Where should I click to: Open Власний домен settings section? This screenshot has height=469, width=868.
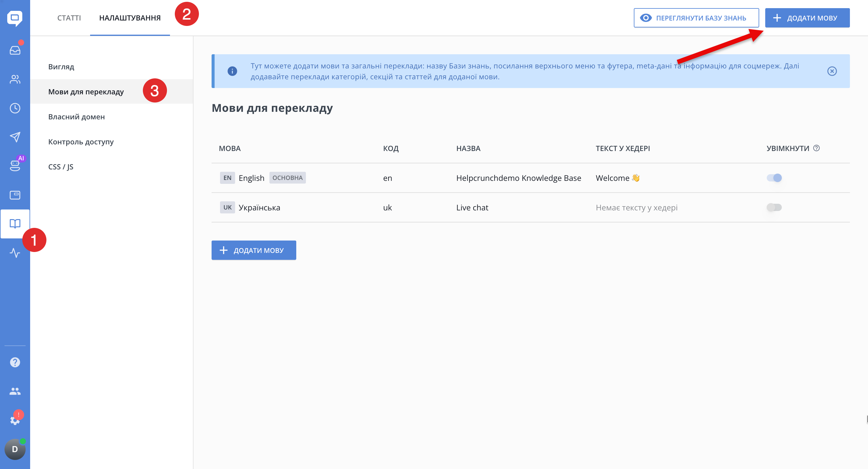pos(77,117)
